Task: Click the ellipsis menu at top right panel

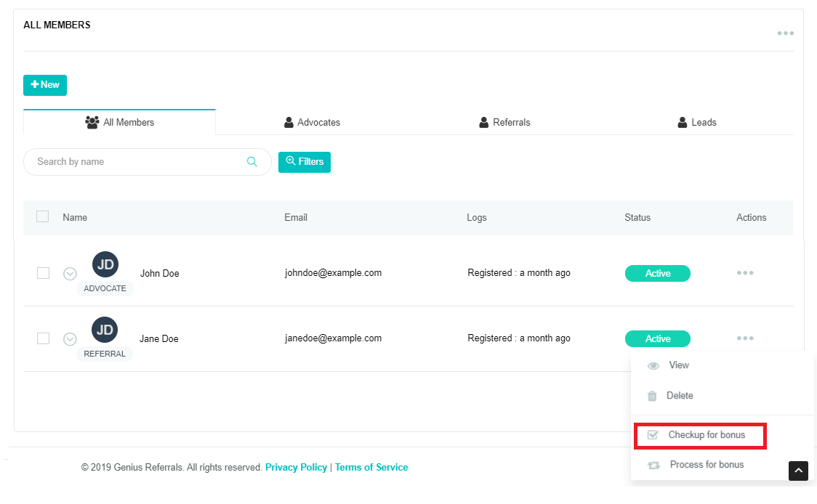Action: 785,33
